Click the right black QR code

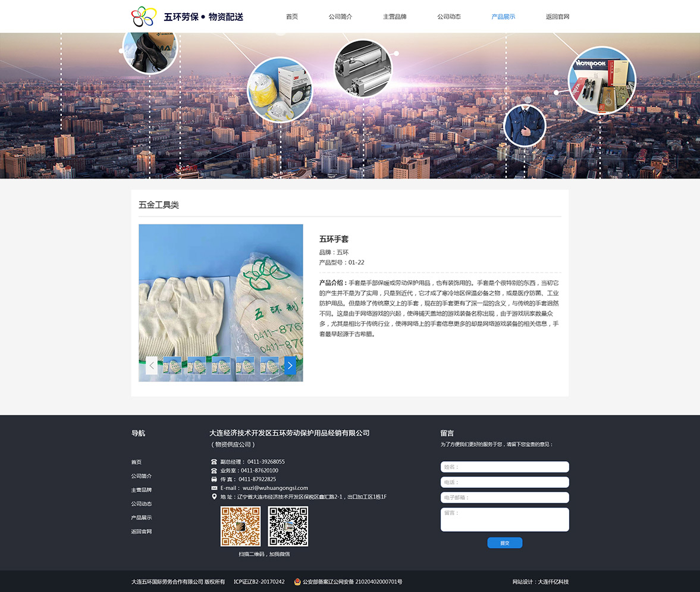[288, 527]
